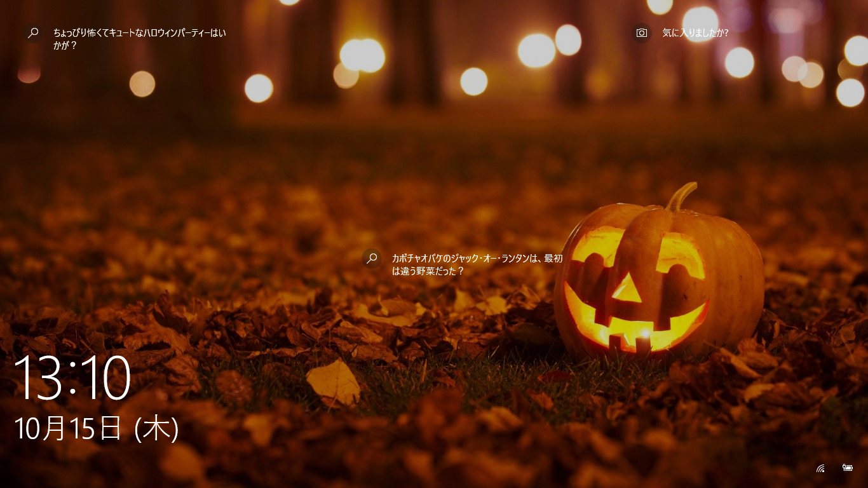Click the hour digits 13 of the clock
868x488 pixels.
click(x=39, y=379)
